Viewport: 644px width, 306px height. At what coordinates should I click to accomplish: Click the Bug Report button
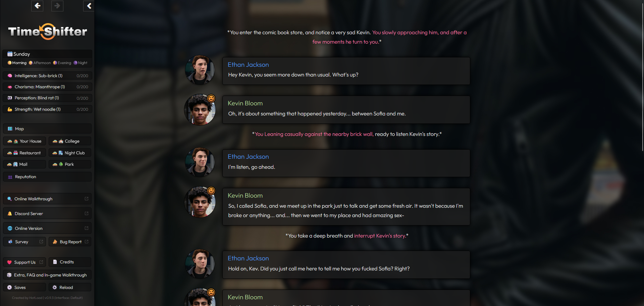tap(70, 242)
